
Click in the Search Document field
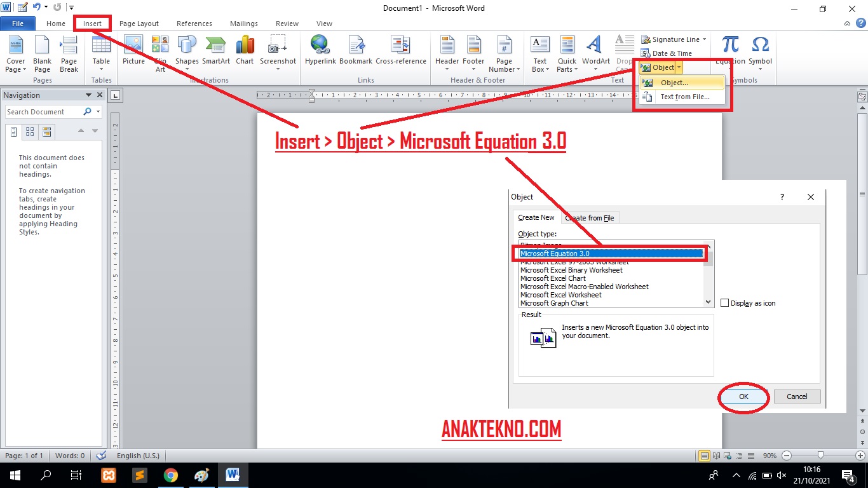coord(43,112)
